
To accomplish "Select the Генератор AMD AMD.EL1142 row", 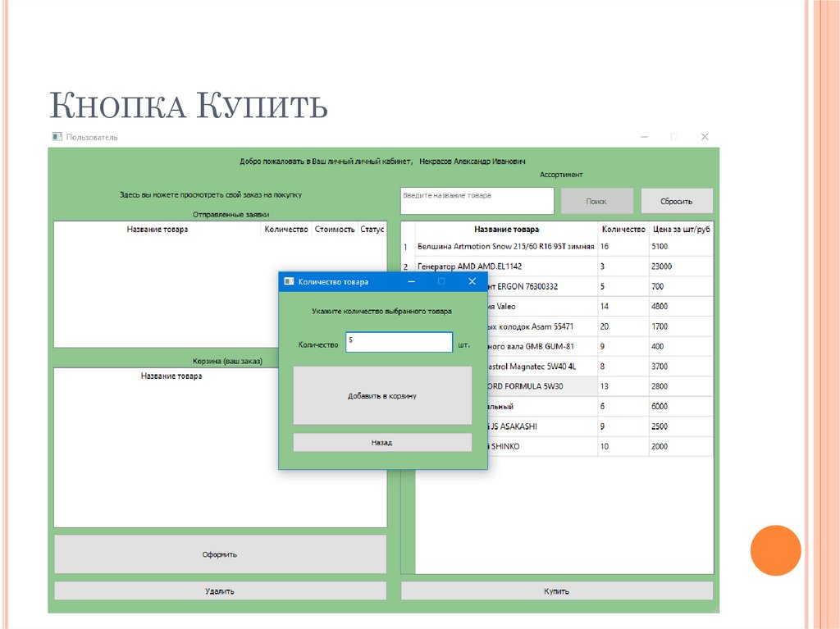I will pyautogui.click(x=505, y=267).
